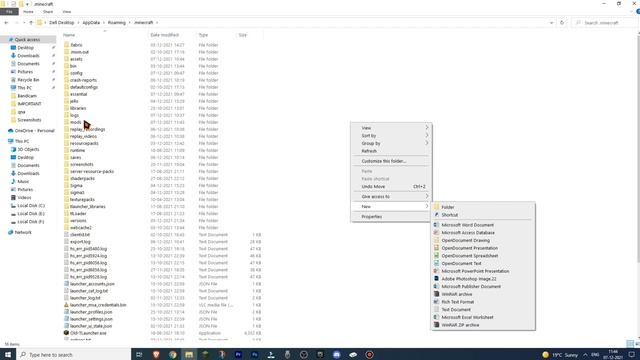
Task: Open the recent locations dropdown arrow
Action: coord(24,23)
